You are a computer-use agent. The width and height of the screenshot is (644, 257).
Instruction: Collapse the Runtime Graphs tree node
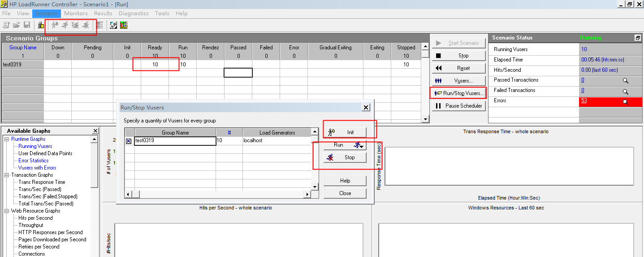click(7, 139)
